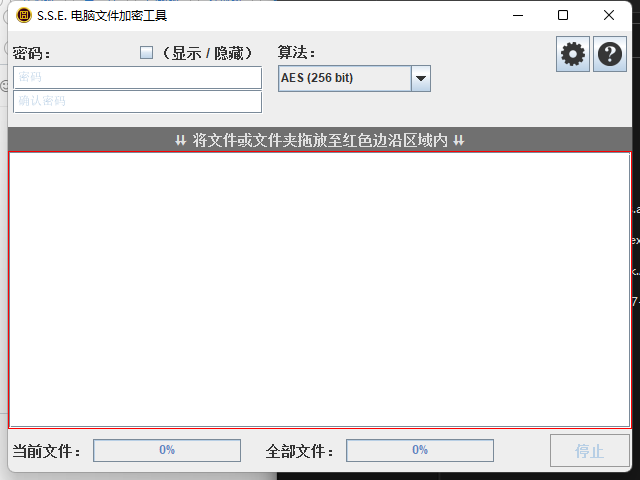Toggle the show/hide password checkbox
The width and height of the screenshot is (640, 480).
click(147, 53)
